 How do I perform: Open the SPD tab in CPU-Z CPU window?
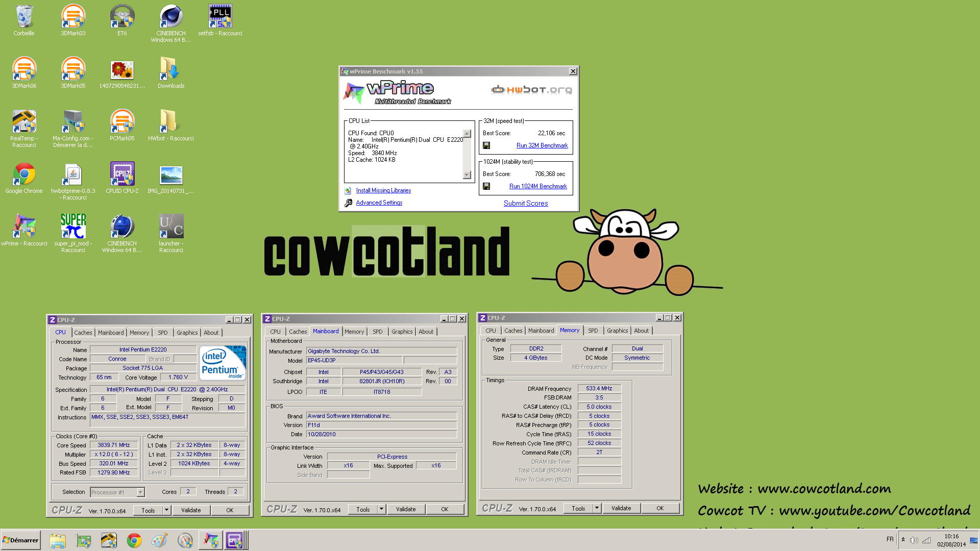(x=163, y=333)
